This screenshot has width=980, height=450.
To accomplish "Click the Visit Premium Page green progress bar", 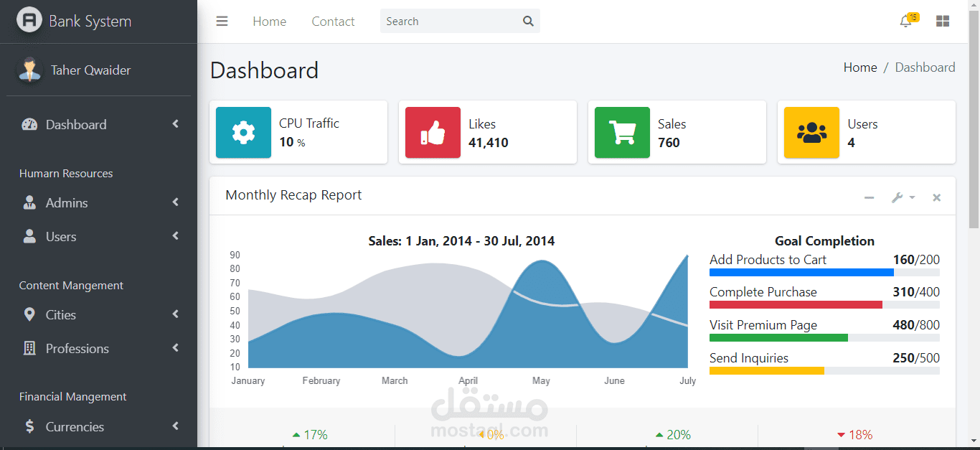I will [824, 337].
